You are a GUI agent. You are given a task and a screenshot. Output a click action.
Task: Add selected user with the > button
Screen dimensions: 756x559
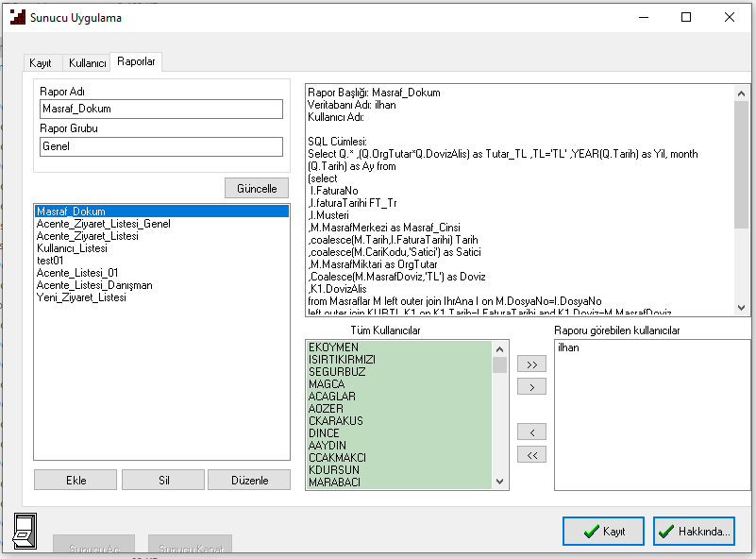pyautogui.click(x=531, y=386)
